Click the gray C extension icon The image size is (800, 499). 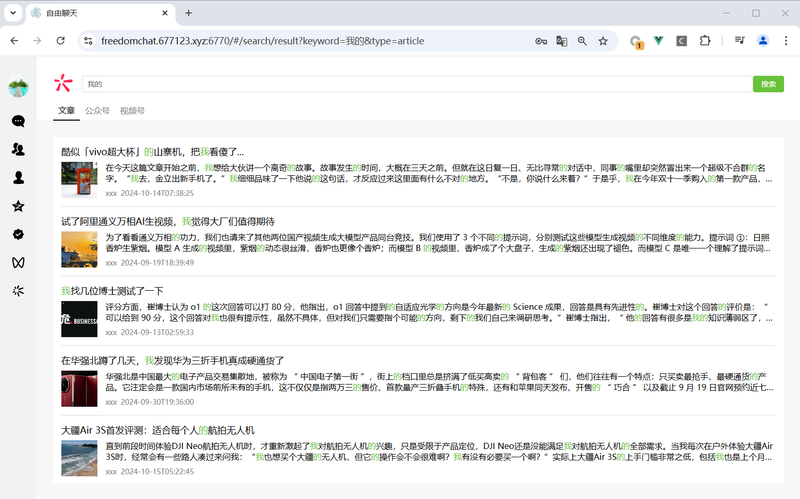682,41
